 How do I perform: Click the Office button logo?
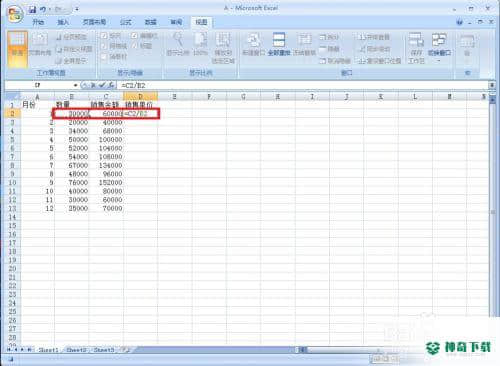[x=15, y=14]
